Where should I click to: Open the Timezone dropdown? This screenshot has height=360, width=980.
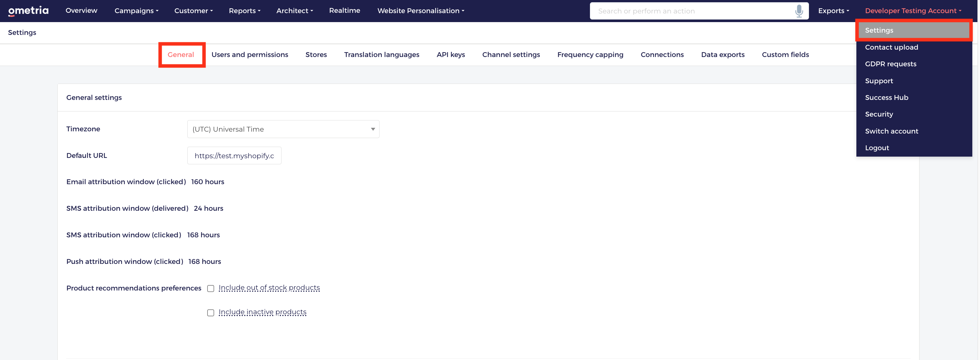click(x=283, y=129)
